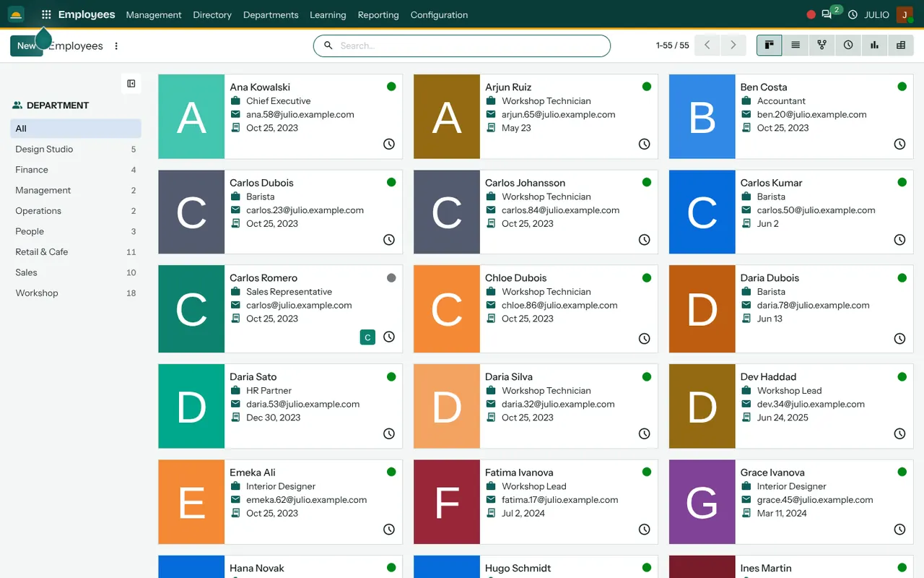Screen dimensions: 924x578
Task: Select the All department filter
Action: pyautogui.click(x=76, y=129)
